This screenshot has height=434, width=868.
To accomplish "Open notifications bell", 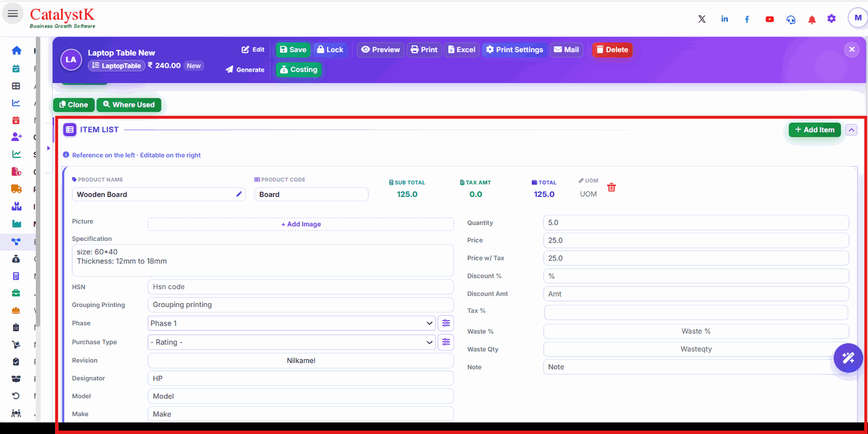I will [812, 20].
